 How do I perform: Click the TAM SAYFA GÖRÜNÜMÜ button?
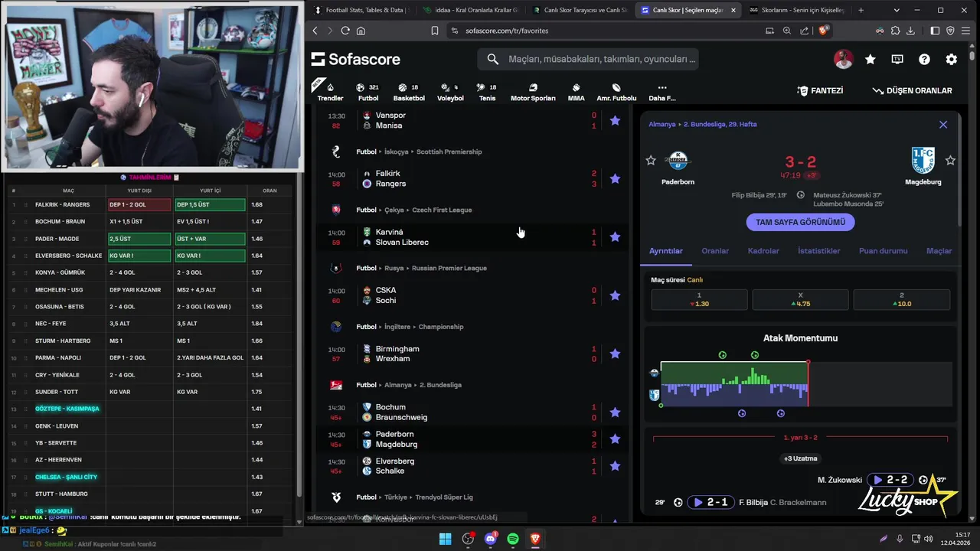pyautogui.click(x=800, y=222)
